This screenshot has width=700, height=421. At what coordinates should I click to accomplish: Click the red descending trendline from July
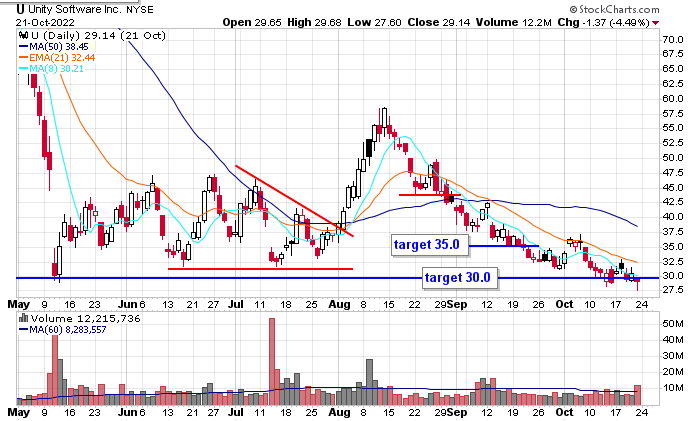[294, 200]
